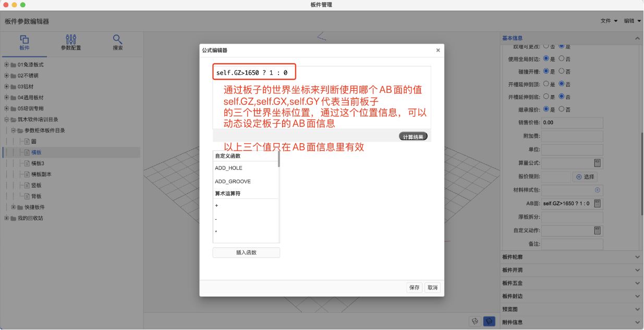
Task: Select the blue 3D cube view icon
Action: point(489,321)
